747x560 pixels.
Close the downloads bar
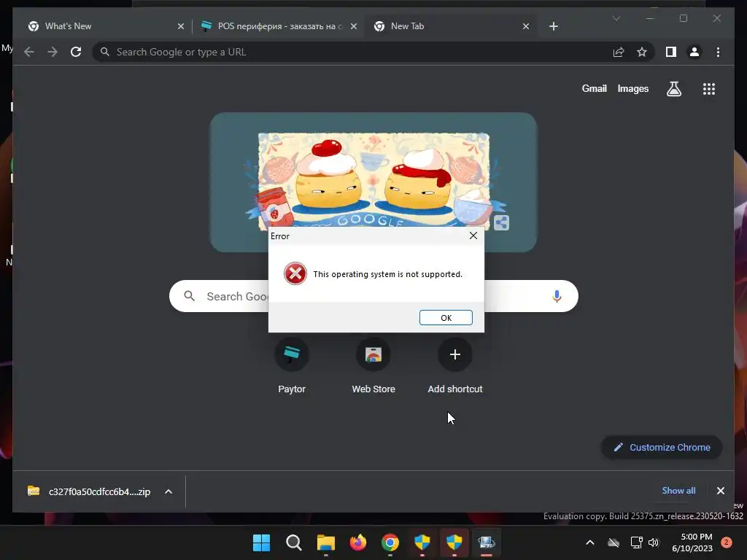point(720,491)
